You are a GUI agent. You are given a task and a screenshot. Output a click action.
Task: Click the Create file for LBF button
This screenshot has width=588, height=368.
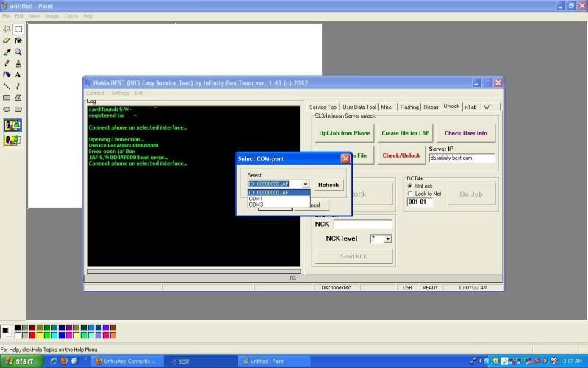405,133
